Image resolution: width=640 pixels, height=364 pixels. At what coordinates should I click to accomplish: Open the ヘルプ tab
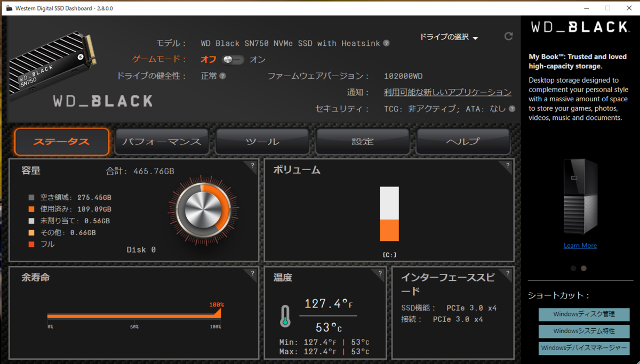coord(463,142)
